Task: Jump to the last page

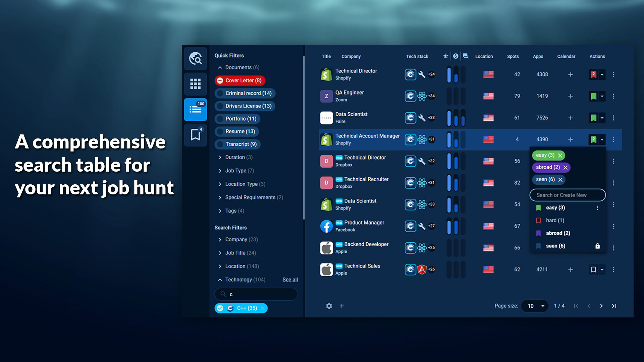Action: tap(614, 306)
